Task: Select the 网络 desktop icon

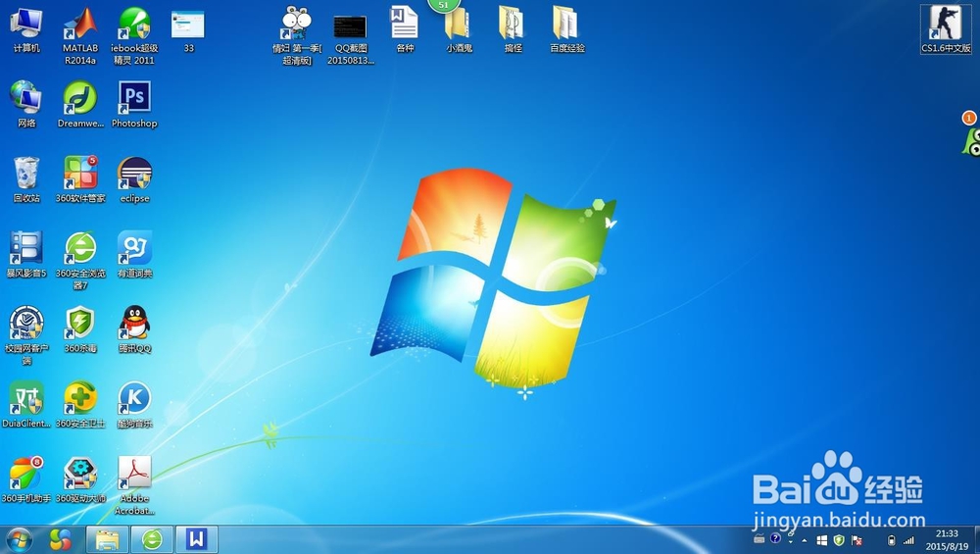Action: point(26,104)
